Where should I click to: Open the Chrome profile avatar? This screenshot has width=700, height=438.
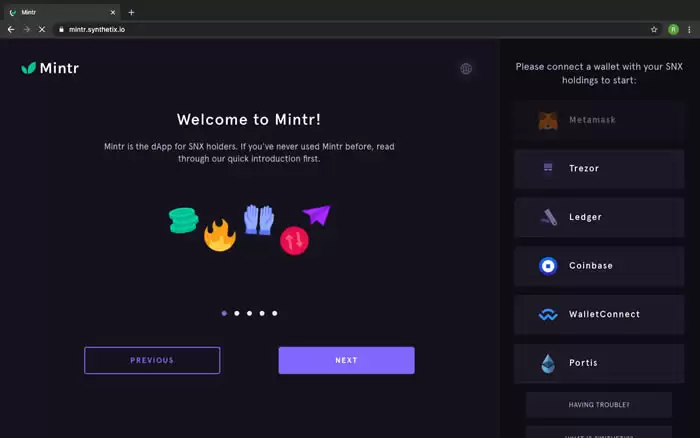673,30
